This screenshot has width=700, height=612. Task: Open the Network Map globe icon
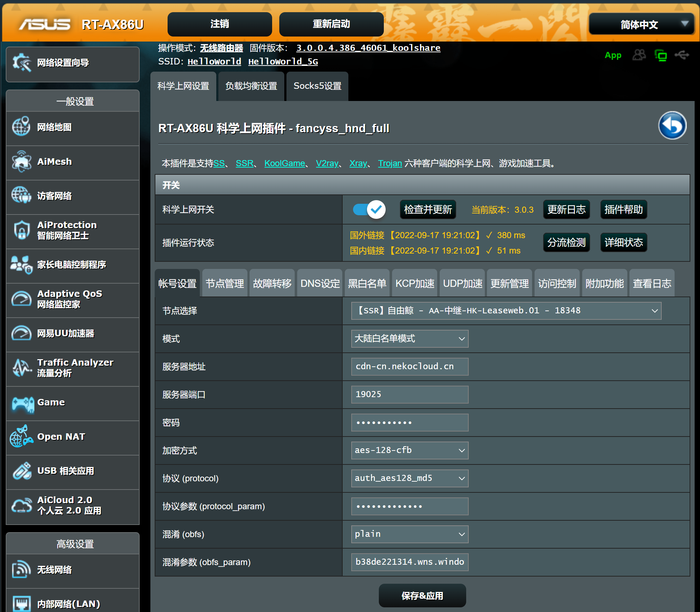21,127
